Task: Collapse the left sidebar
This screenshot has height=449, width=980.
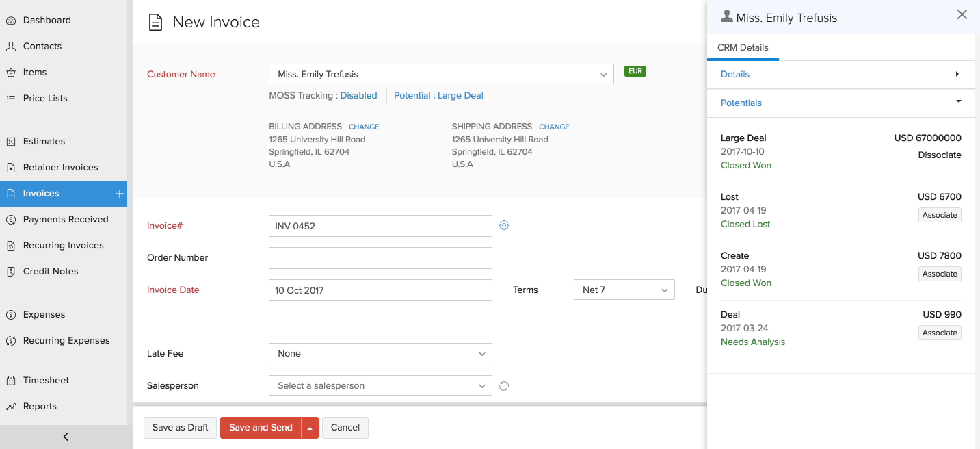Action: (65, 436)
